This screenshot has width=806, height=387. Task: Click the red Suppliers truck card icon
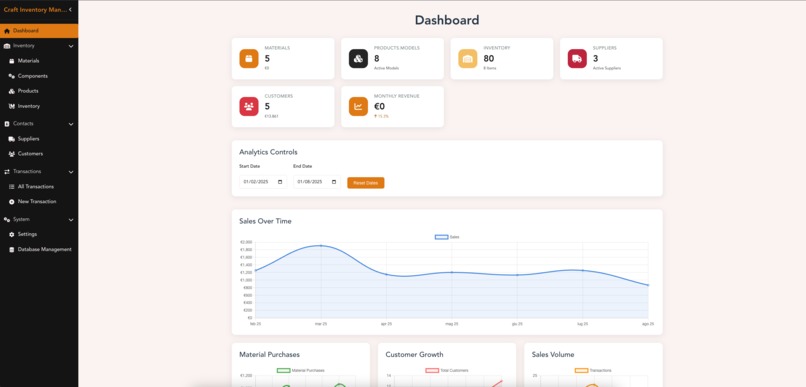point(577,59)
